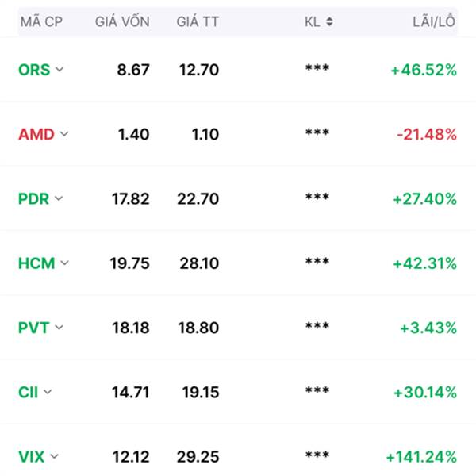This screenshot has width=476, height=476.
Task: Tap the -21.48% loss value
Action: point(427,134)
